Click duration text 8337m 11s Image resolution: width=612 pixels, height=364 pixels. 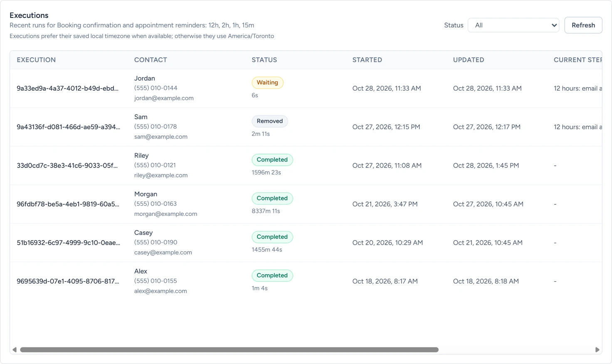[266, 212]
